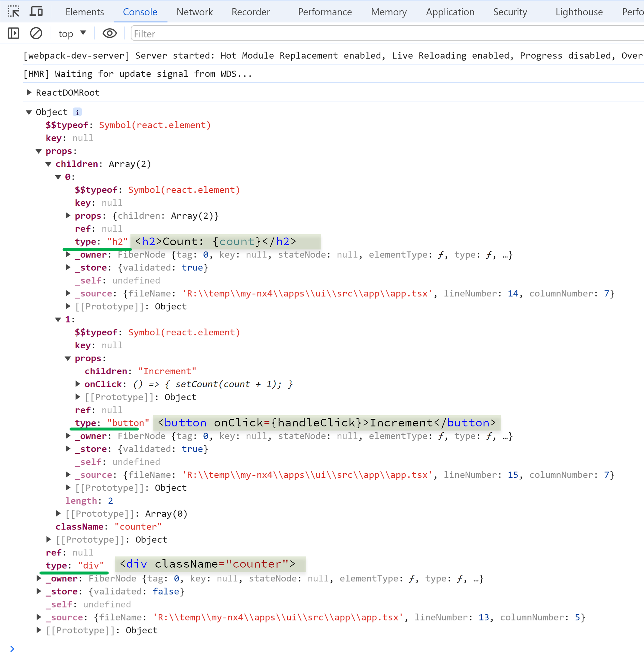Click the <div className="counter"> annotation
This screenshot has width=644, height=666.
211,564
